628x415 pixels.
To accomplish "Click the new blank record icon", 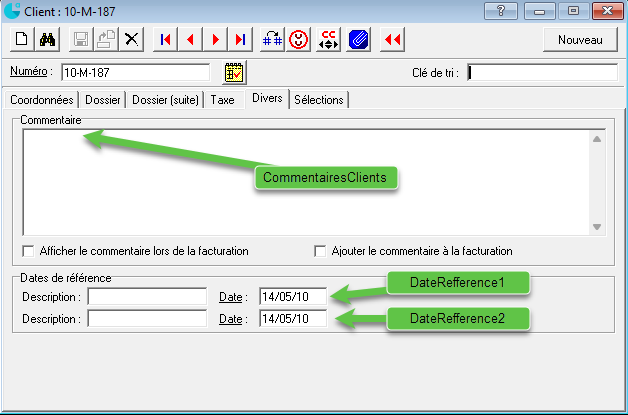I will click(x=21, y=39).
